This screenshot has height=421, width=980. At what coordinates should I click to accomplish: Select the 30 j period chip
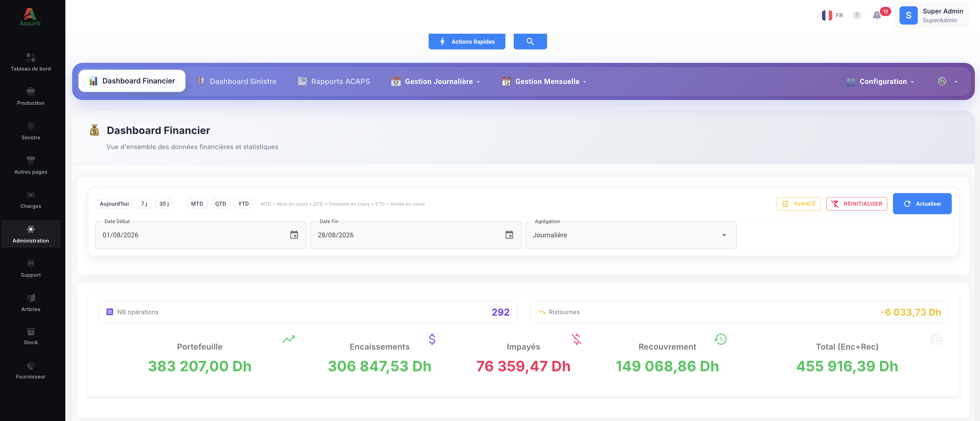[164, 204]
